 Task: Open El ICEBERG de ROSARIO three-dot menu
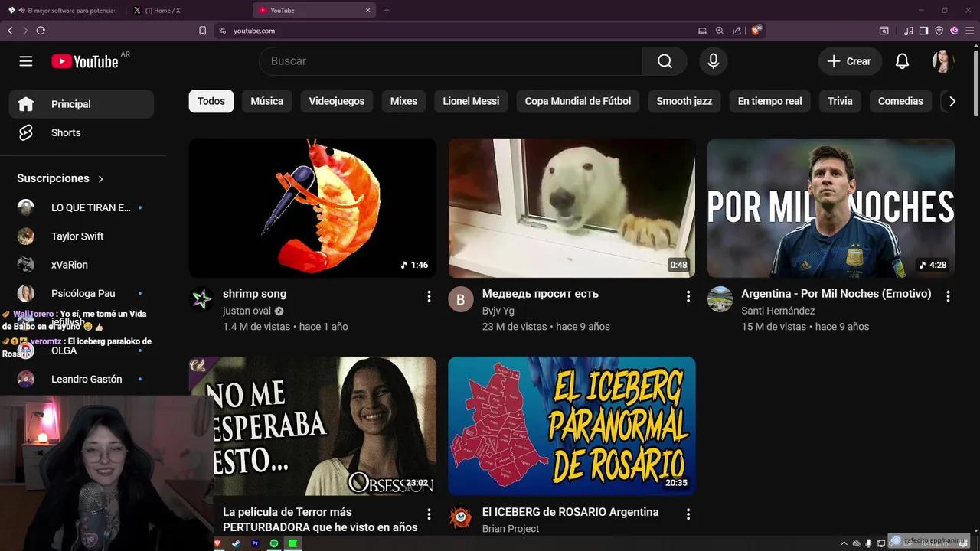coord(688,514)
